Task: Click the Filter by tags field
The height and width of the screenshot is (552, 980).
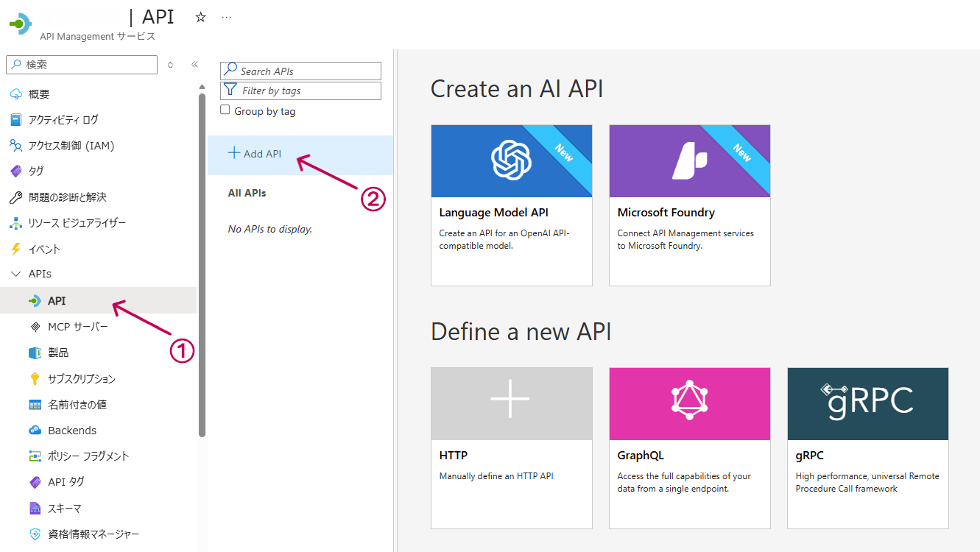Action: pyautogui.click(x=301, y=91)
